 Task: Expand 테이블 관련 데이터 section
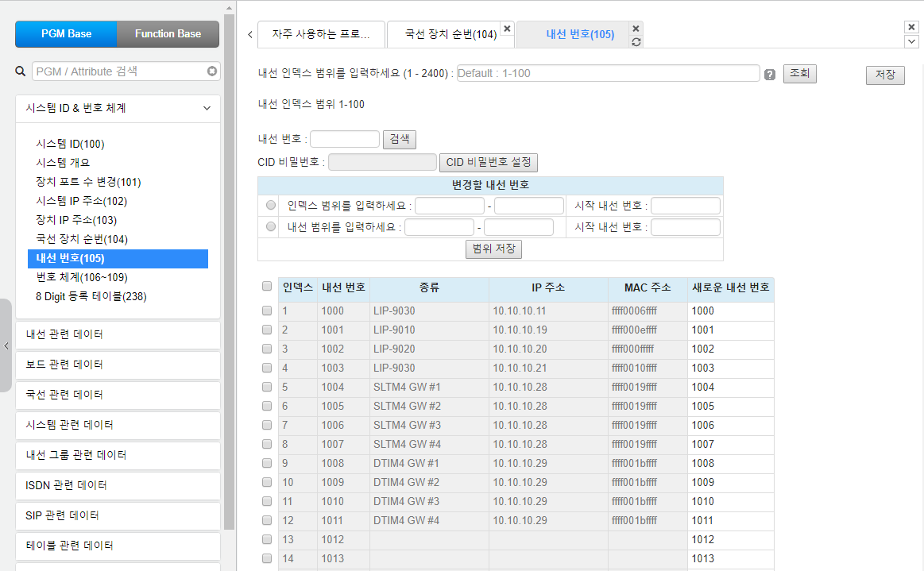point(118,546)
